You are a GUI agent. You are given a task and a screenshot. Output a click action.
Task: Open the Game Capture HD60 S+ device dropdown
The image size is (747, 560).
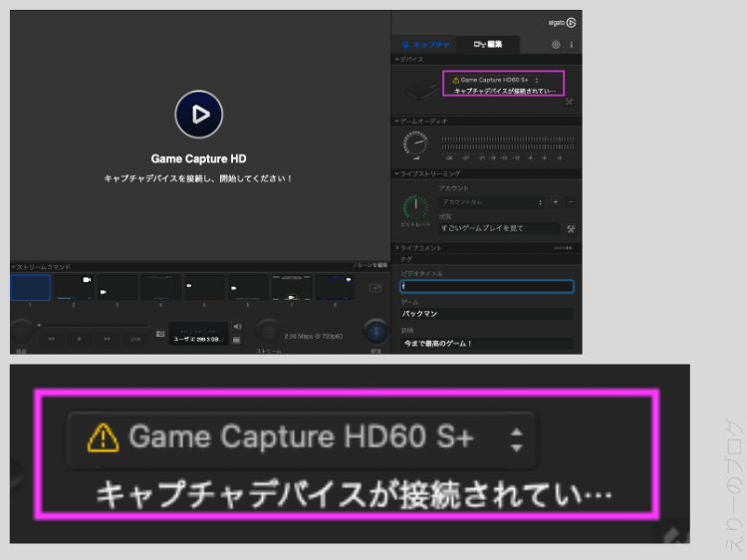tap(495, 79)
